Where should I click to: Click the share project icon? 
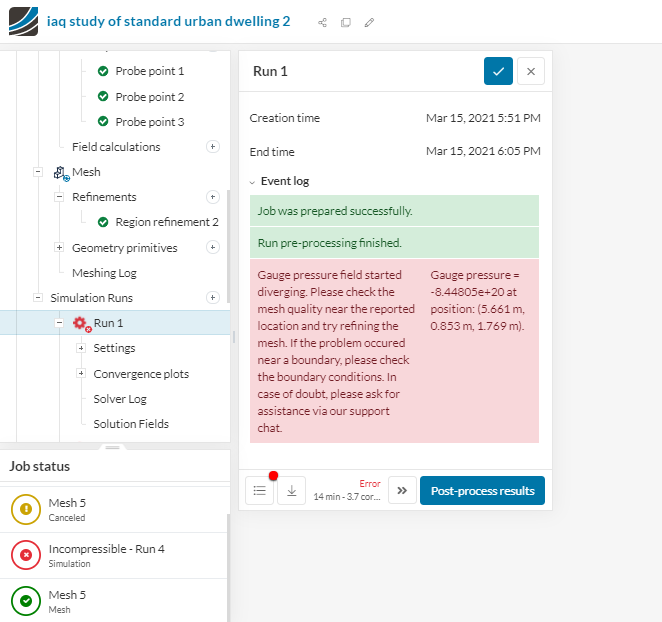pyautogui.click(x=322, y=22)
